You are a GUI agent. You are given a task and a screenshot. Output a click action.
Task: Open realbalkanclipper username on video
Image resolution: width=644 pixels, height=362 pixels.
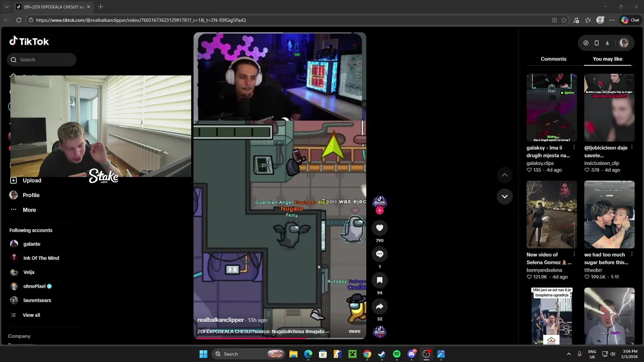coord(220,320)
